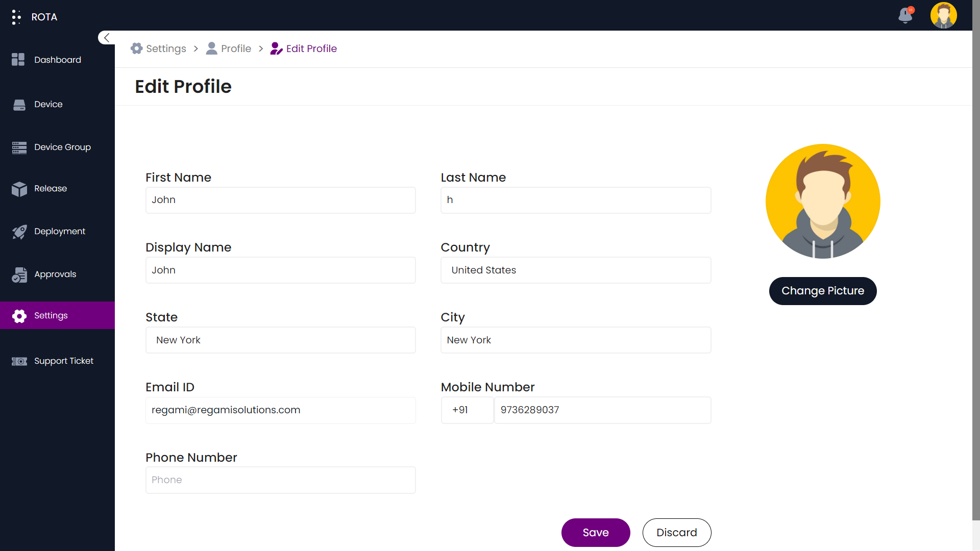Open notifications bell icon

tap(905, 15)
